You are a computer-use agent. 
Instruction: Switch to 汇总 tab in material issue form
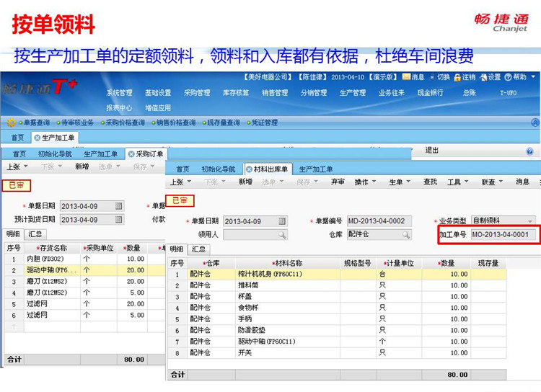point(199,249)
